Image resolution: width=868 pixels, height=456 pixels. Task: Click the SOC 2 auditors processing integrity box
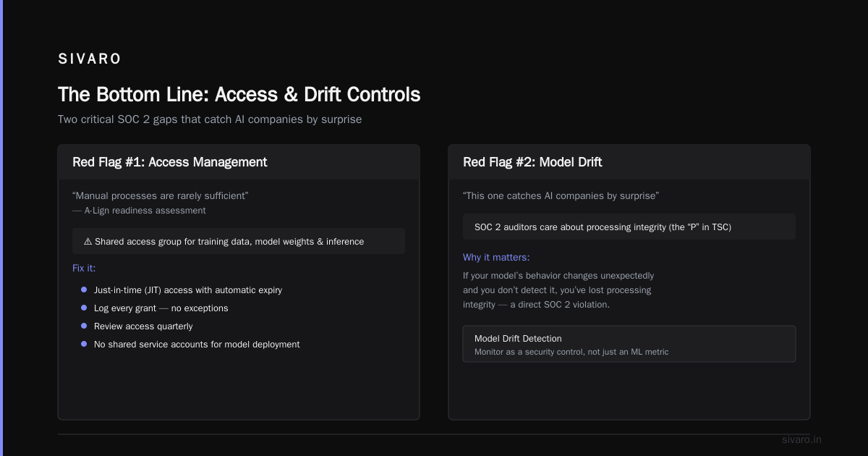(629, 227)
